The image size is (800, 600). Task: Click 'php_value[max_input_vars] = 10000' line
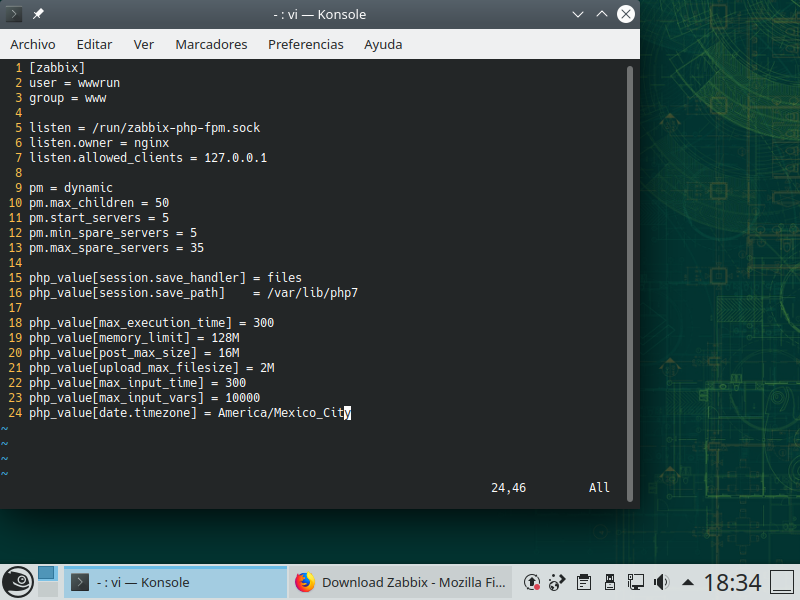coord(144,398)
